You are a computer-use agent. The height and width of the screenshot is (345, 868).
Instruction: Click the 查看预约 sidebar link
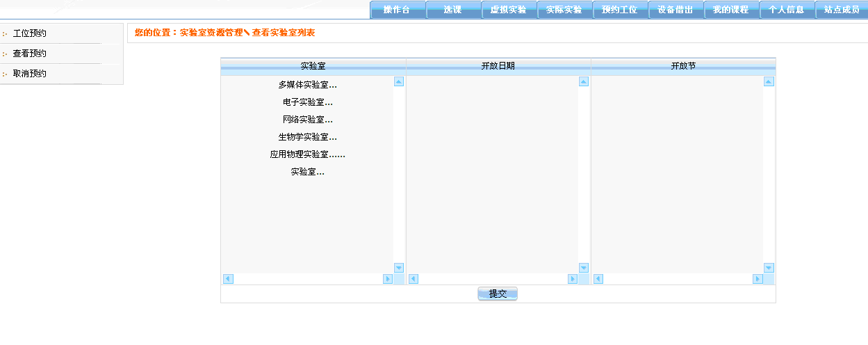pyautogui.click(x=30, y=54)
